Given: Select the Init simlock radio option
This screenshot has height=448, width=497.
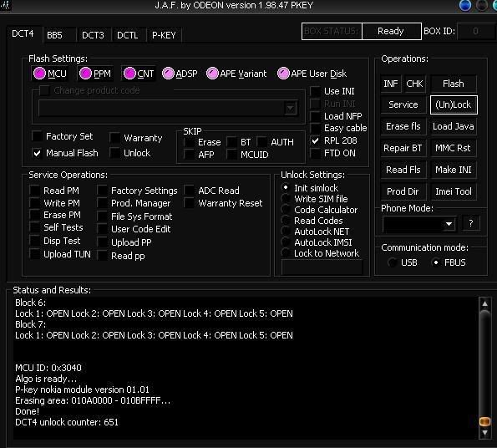Looking at the screenshot, I should 286,188.
